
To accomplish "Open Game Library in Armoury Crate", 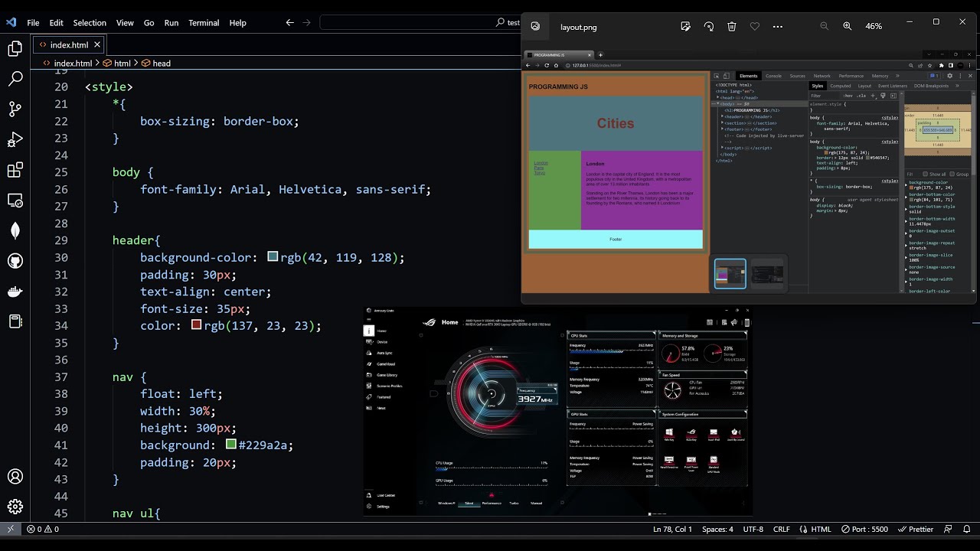I will click(x=382, y=375).
